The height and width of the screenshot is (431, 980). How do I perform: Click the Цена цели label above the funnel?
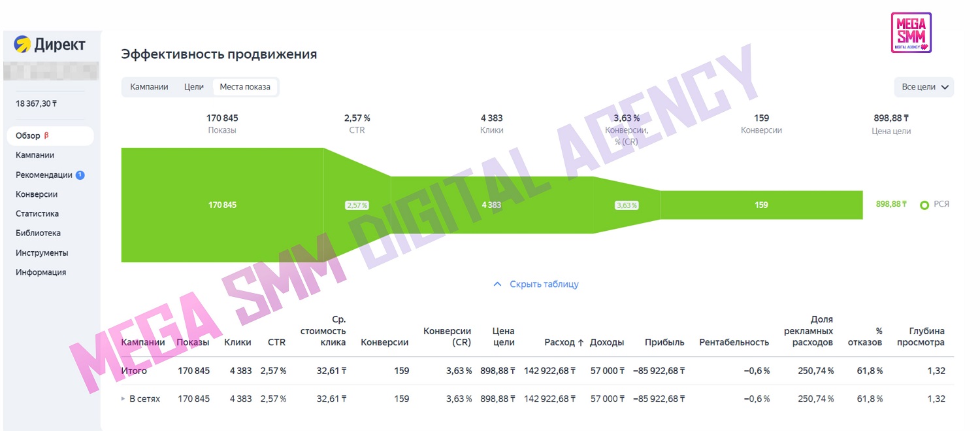click(891, 131)
